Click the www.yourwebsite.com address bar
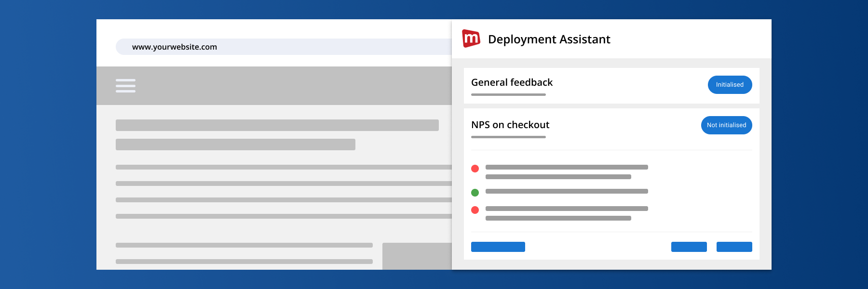This screenshot has width=868, height=289. click(x=284, y=47)
